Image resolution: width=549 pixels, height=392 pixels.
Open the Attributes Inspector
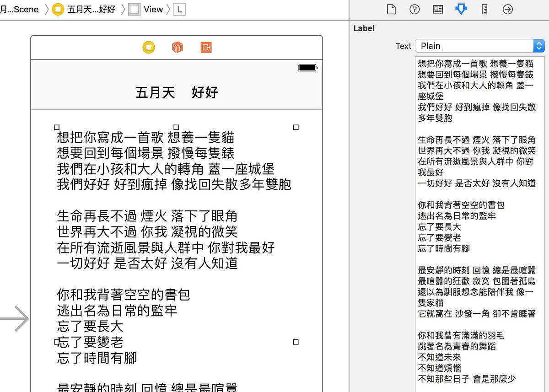coord(461,9)
